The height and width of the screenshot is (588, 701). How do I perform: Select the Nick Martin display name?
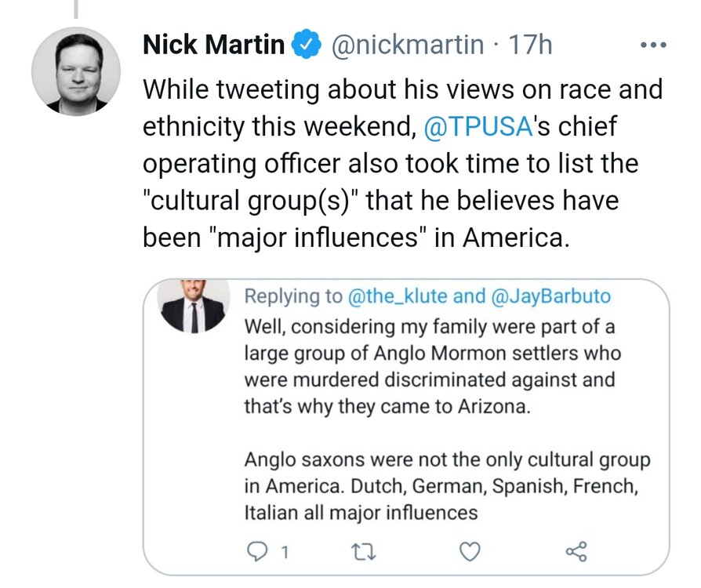213,45
